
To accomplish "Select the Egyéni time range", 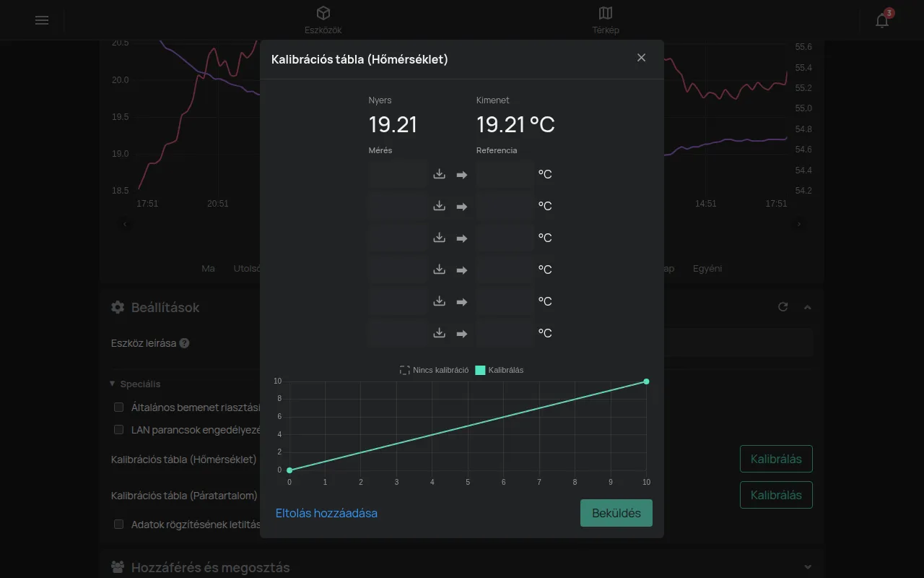I will (x=707, y=268).
